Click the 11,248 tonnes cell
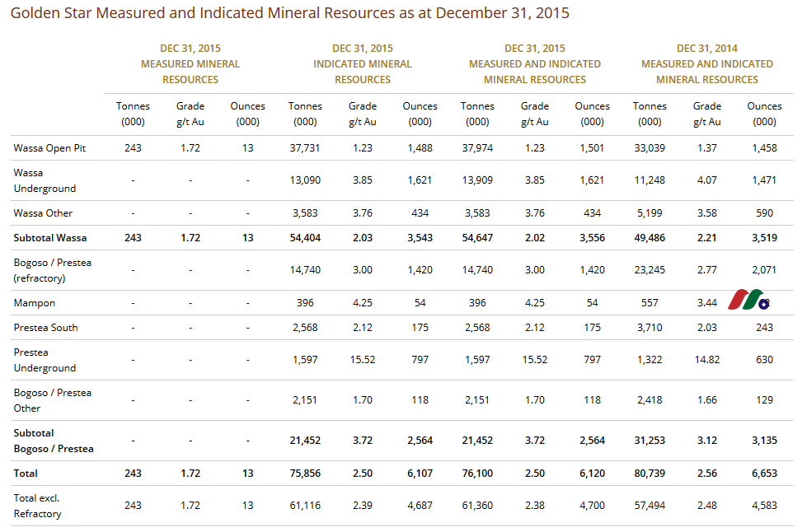The height and width of the screenshot is (532, 802). pos(650,180)
